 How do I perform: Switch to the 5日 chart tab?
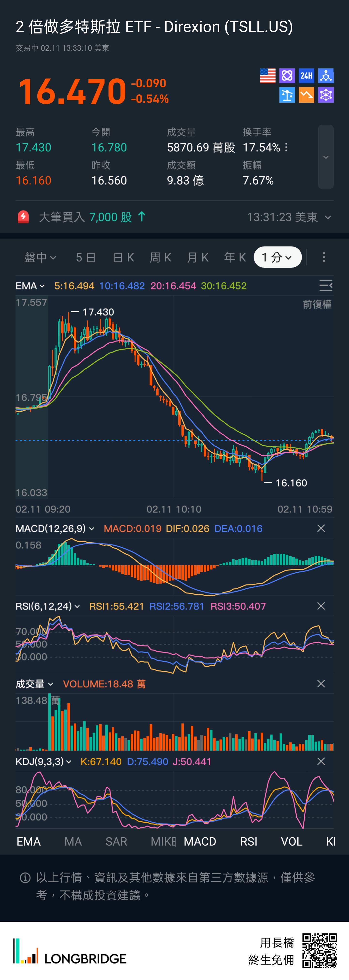point(86,257)
